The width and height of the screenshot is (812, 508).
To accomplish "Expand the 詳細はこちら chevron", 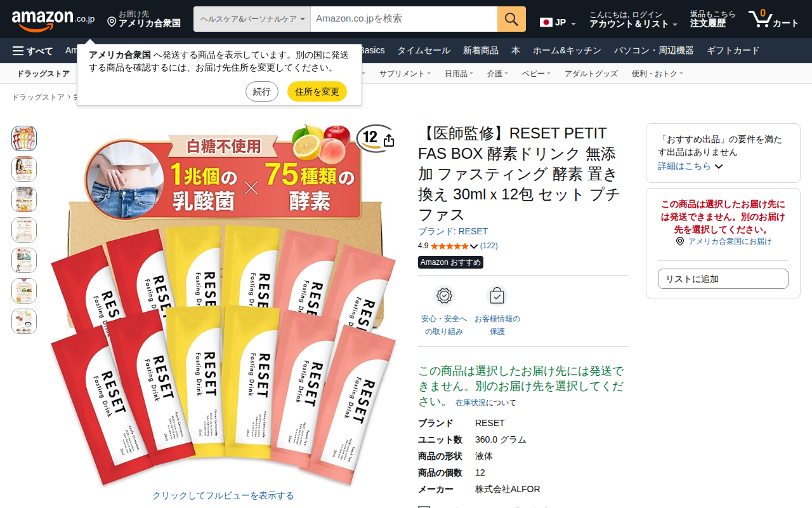I will coord(719,166).
